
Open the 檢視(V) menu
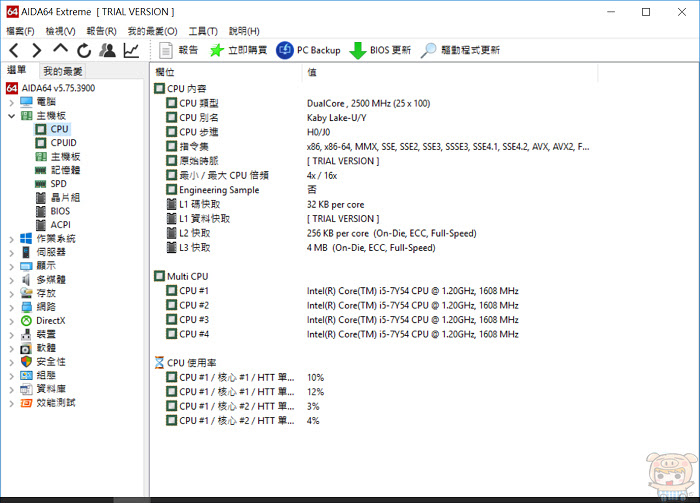(60, 31)
